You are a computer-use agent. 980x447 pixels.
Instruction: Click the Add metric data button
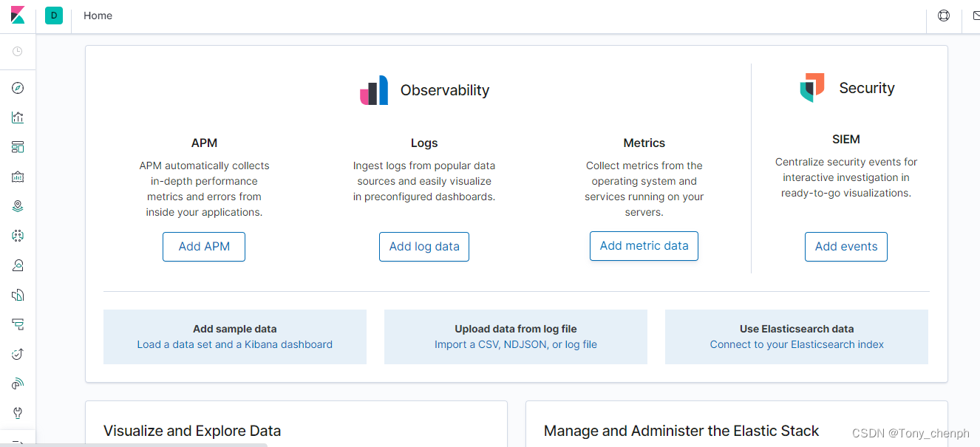(x=644, y=246)
